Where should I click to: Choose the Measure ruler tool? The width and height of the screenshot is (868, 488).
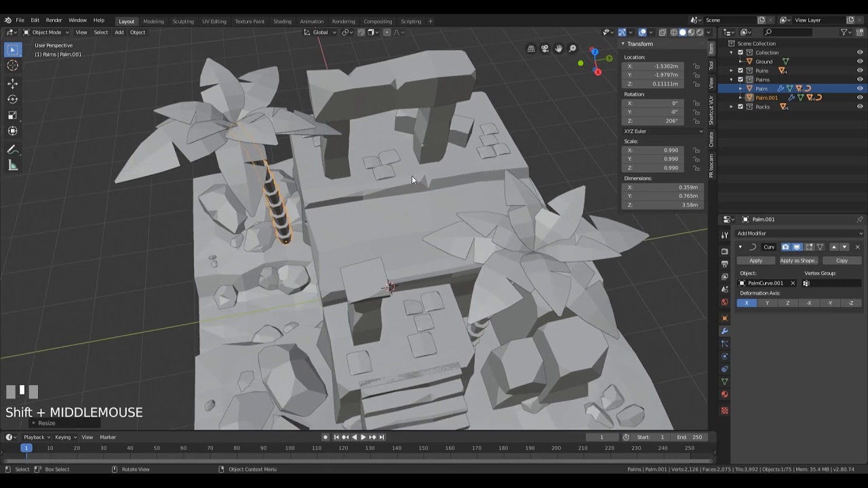tap(12, 166)
